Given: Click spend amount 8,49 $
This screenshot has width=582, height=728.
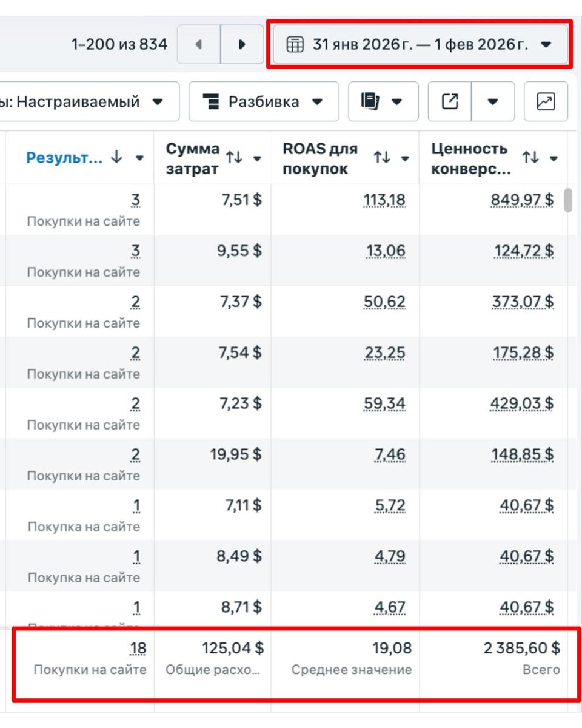Looking at the screenshot, I should point(241,557).
